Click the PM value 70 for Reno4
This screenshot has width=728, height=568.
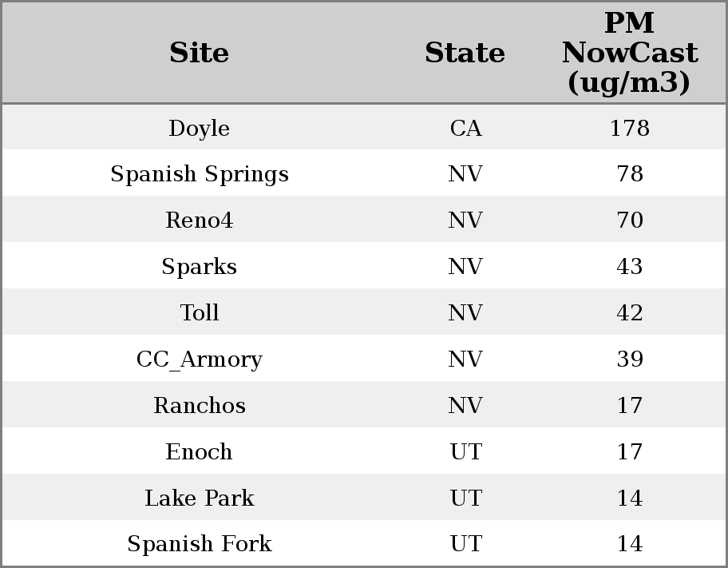click(x=629, y=220)
